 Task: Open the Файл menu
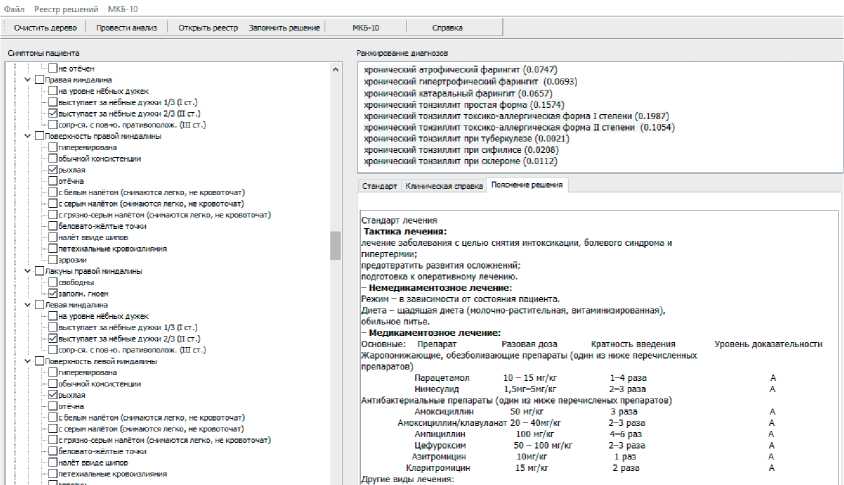[15, 7]
